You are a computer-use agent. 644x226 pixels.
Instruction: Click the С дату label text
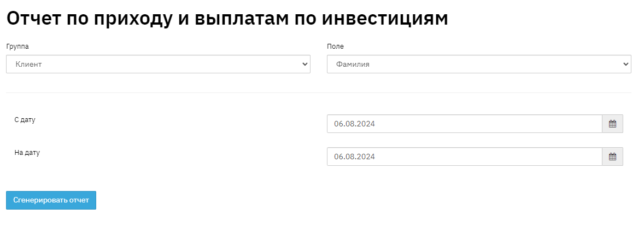tap(25, 119)
